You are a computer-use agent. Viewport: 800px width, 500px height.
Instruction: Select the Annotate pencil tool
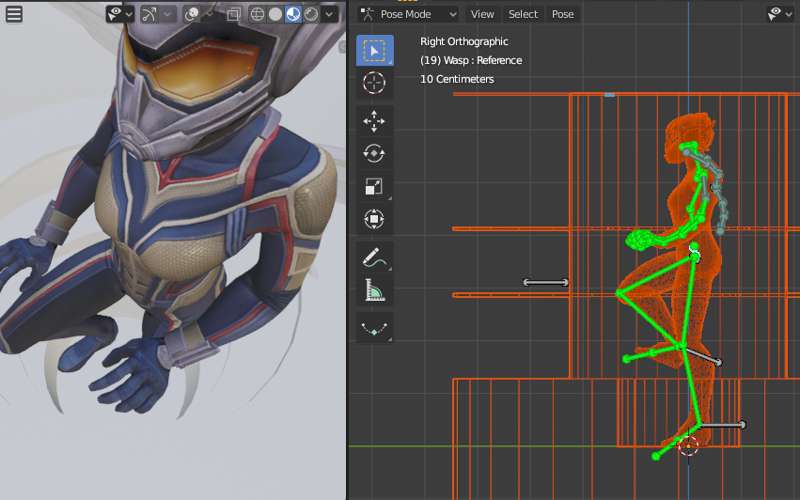coord(374,258)
